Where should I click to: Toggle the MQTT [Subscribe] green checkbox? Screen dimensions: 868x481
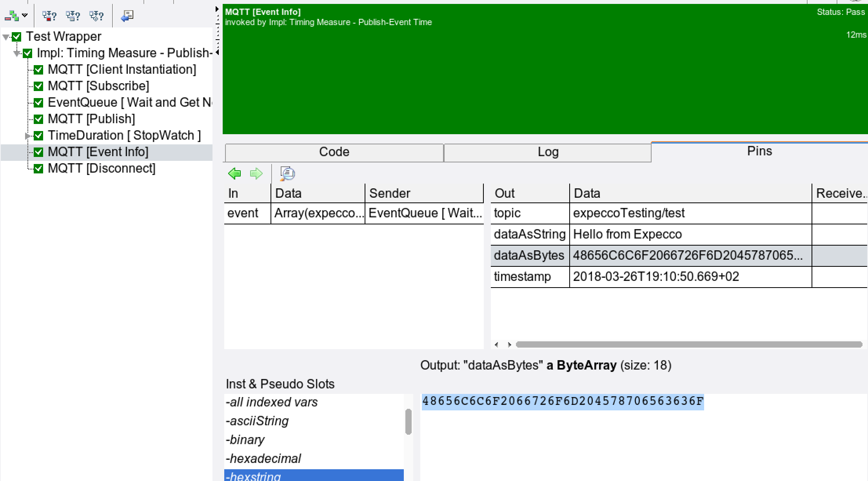(38, 86)
